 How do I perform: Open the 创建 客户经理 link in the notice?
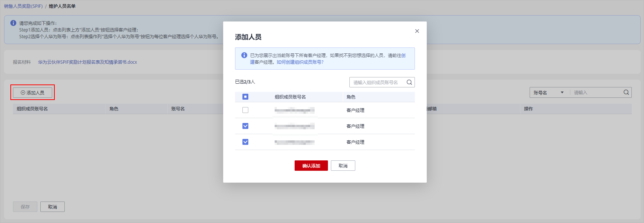coord(403,56)
